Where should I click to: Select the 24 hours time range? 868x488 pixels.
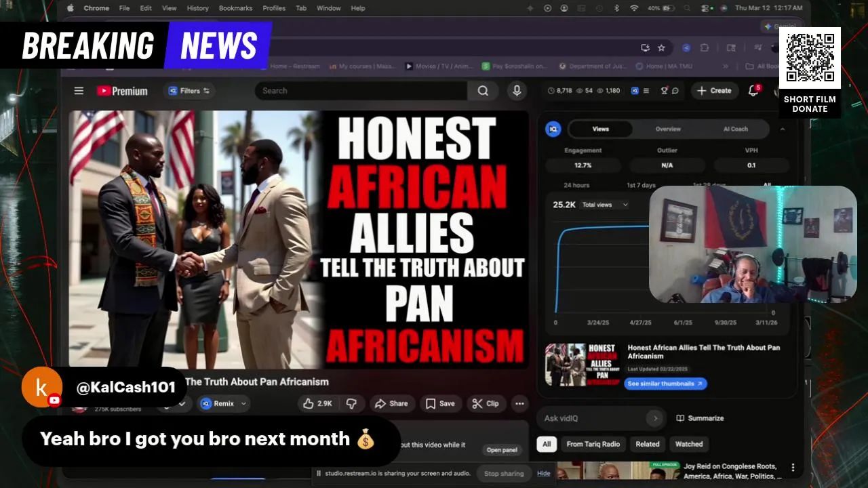coord(576,185)
